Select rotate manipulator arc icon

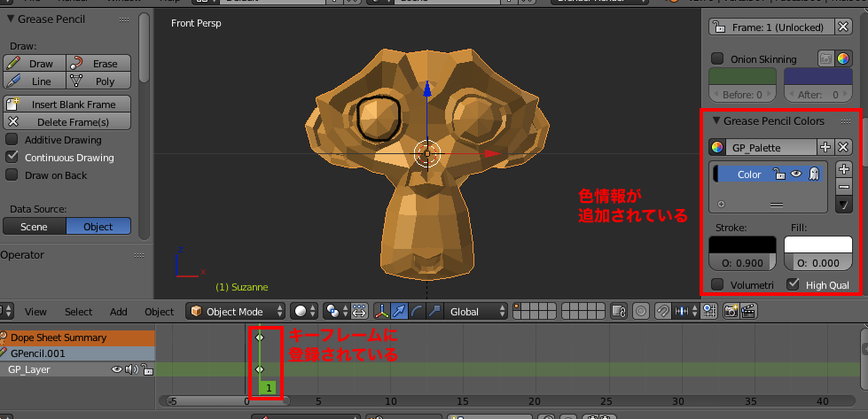[x=417, y=312]
